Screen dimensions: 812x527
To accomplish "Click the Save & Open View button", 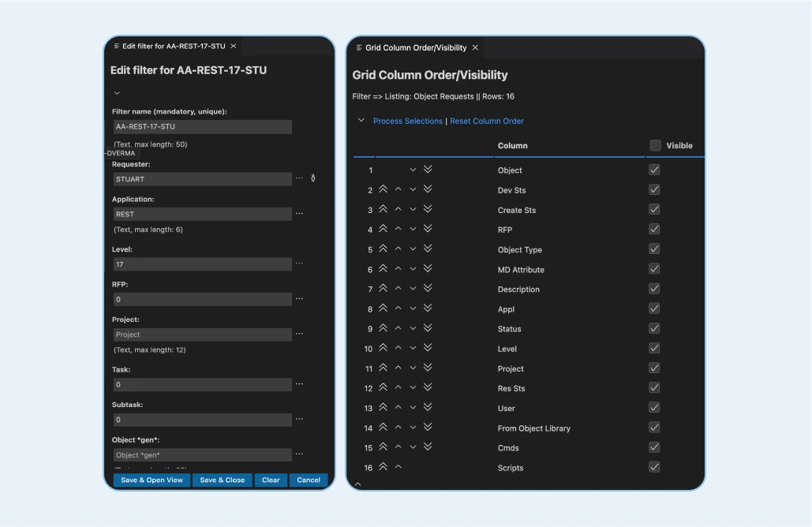I will 152,480.
